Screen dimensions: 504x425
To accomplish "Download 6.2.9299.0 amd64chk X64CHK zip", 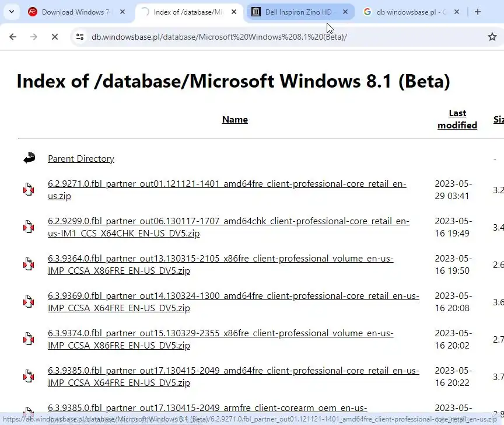I will [x=229, y=227].
